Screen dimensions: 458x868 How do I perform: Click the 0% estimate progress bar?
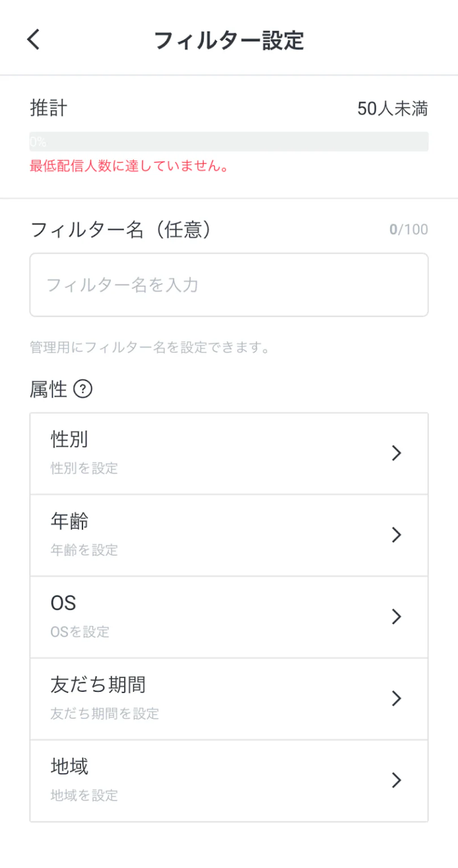[x=228, y=141]
